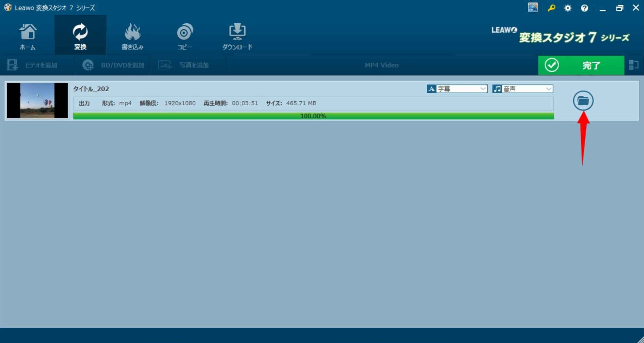Open the ダウンロード download module
Viewport: 644px width, 343px height.
[x=237, y=36]
